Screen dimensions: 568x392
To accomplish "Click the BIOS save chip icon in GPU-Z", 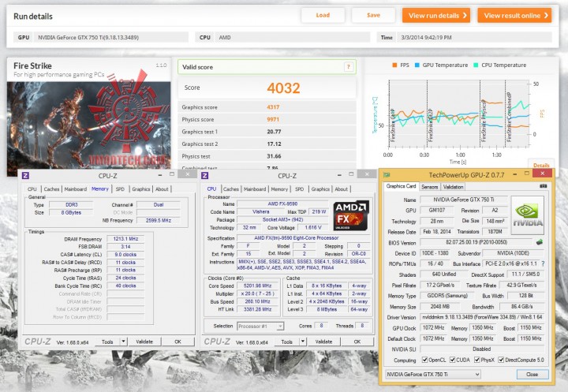I will click(540, 242).
